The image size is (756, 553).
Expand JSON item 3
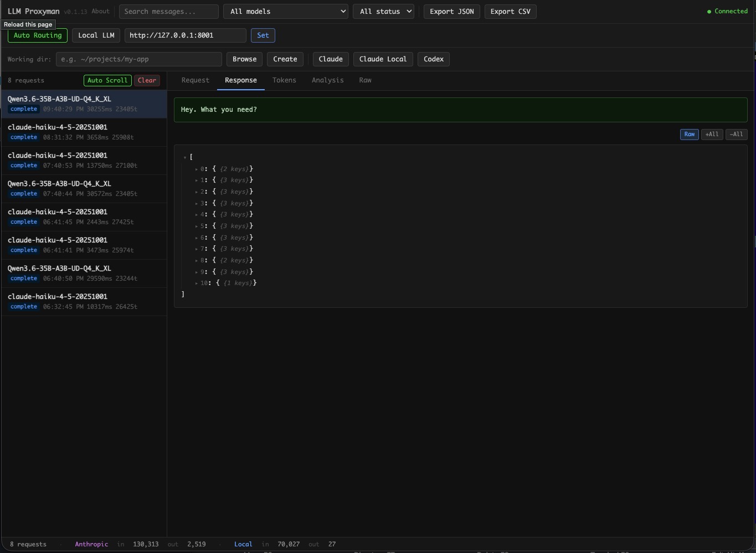(197, 204)
